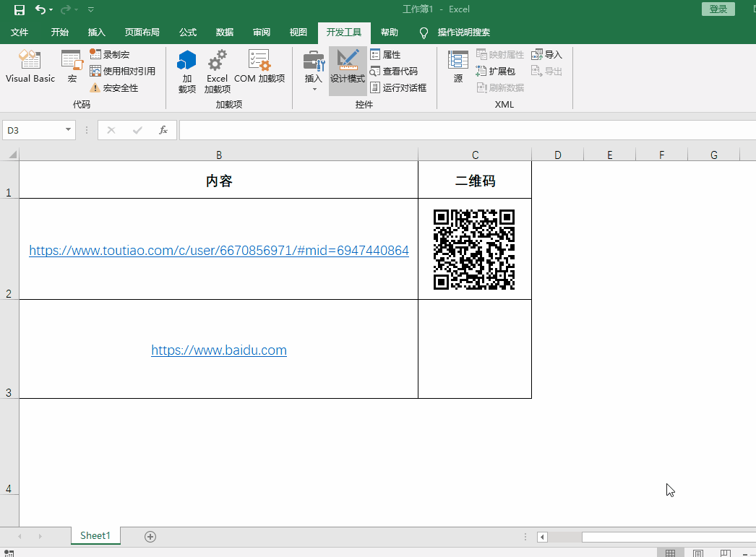This screenshot has height=557, width=756.
Task: Select empty cell C3 under QR code
Action: pyautogui.click(x=475, y=349)
